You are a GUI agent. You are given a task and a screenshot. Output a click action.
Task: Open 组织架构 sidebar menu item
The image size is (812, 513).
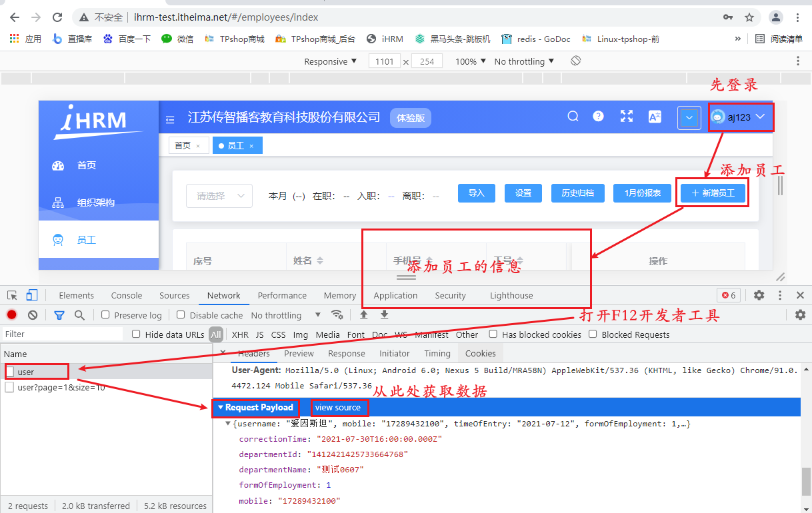point(99,203)
